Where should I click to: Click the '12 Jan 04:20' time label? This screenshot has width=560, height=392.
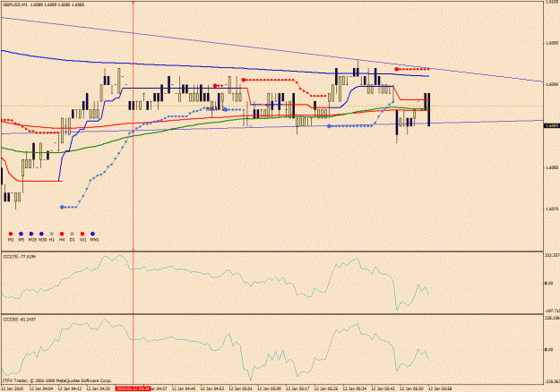(99, 388)
